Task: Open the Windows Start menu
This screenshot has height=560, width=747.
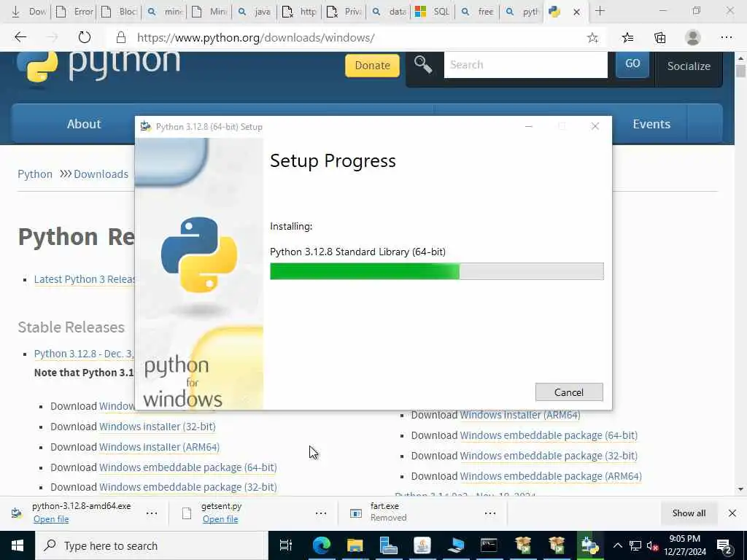Action: pyautogui.click(x=18, y=545)
